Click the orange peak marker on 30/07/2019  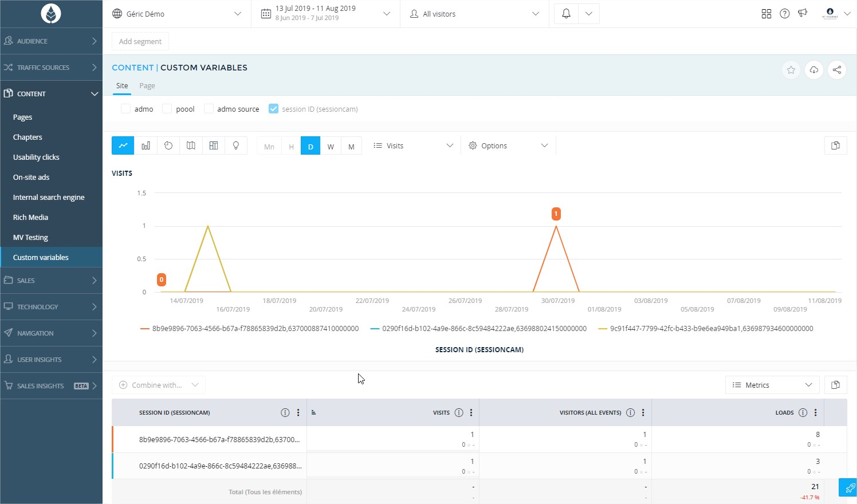[x=556, y=214]
